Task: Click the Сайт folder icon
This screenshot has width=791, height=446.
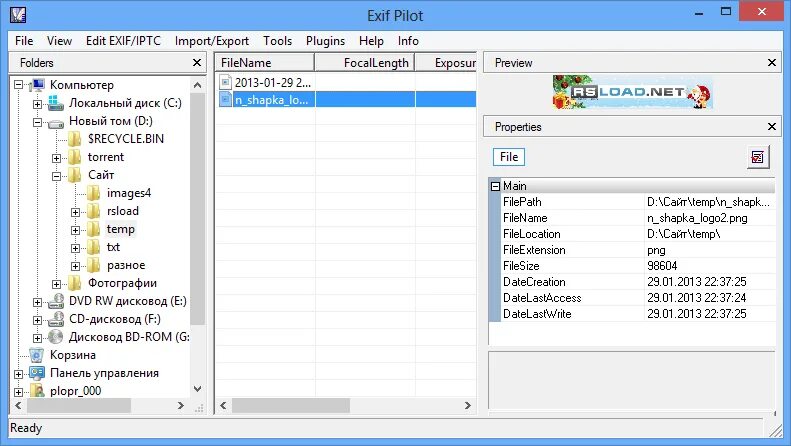Action: point(75,175)
